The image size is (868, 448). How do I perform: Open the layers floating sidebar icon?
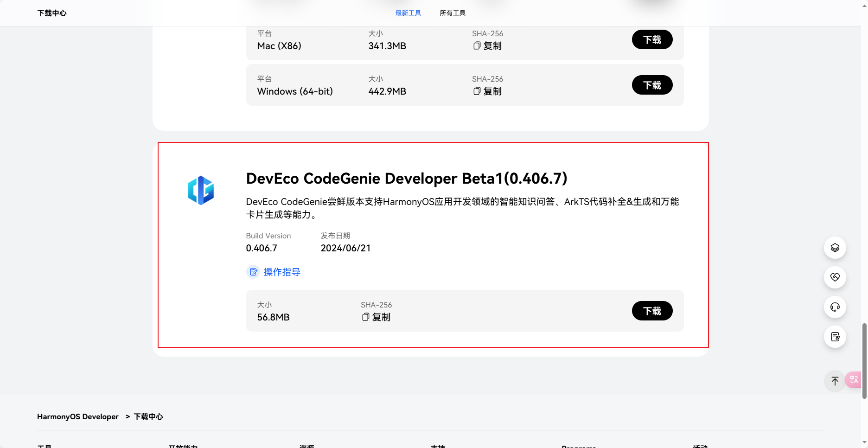click(x=835, y=248)
